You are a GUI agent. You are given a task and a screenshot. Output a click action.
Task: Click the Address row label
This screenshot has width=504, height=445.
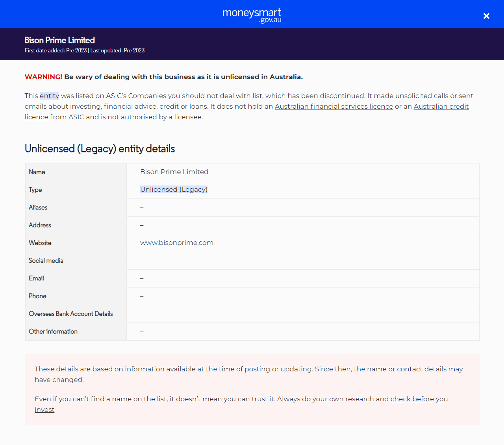[40, 225]
